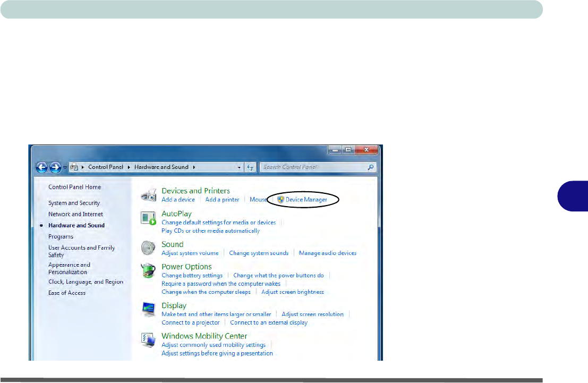This screenshot has width=588, height=383.
Task: Click the Power Options battery icon
Action: [x=148, y=270]
